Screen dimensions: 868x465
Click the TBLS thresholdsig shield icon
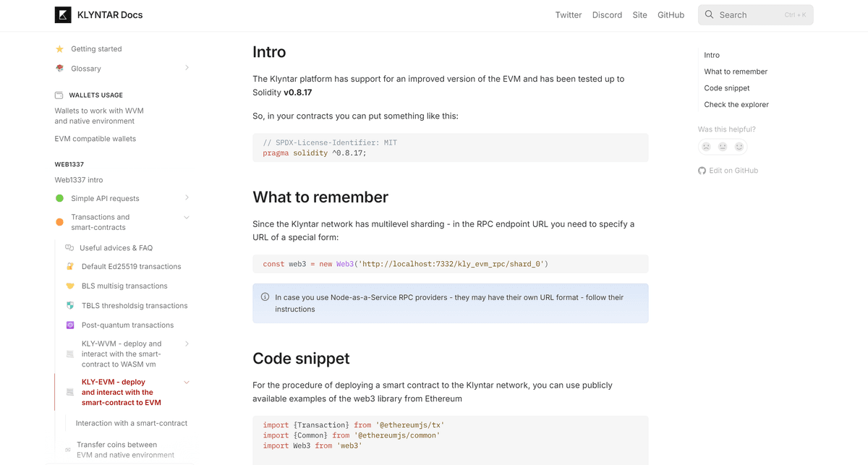(70, 306)
